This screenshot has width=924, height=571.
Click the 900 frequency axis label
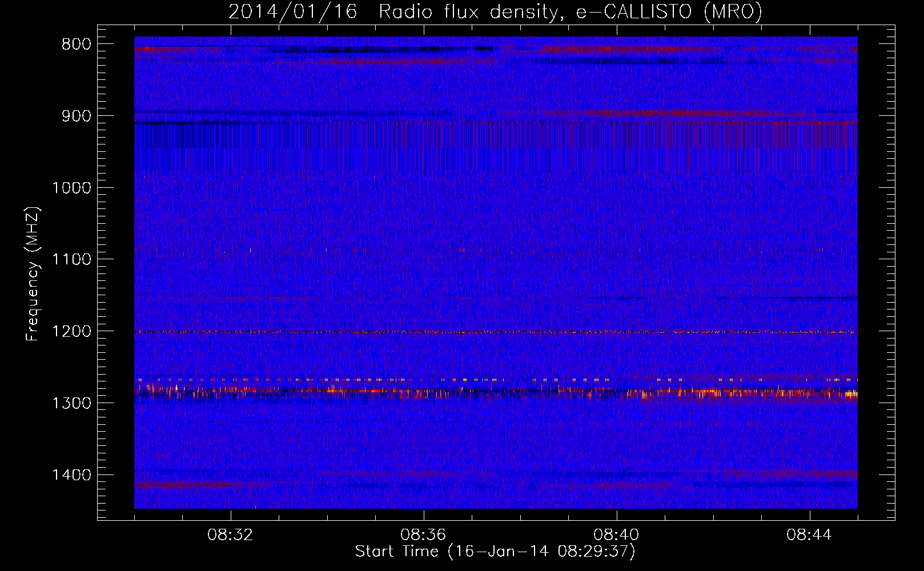(77, 116)
